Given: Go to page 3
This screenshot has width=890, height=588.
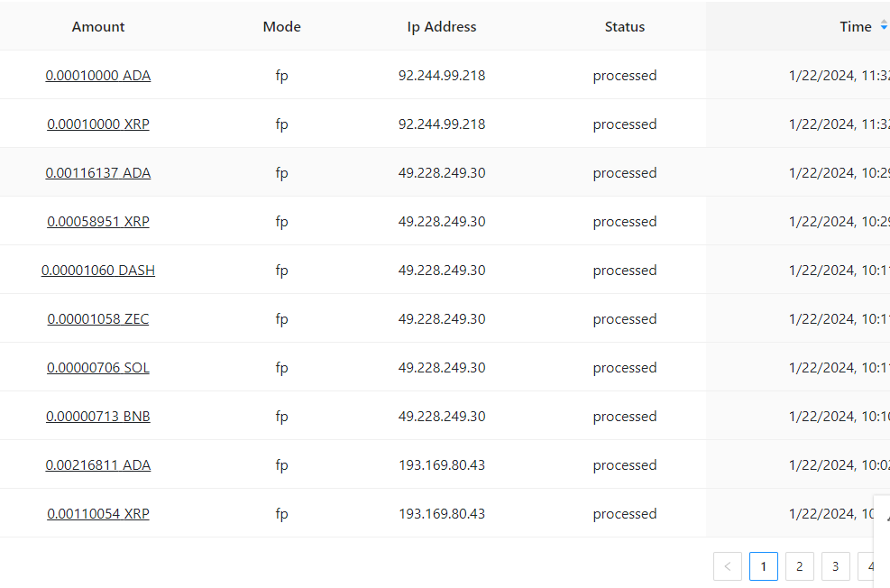Looking at the screenshot, I should coord(835,566).
